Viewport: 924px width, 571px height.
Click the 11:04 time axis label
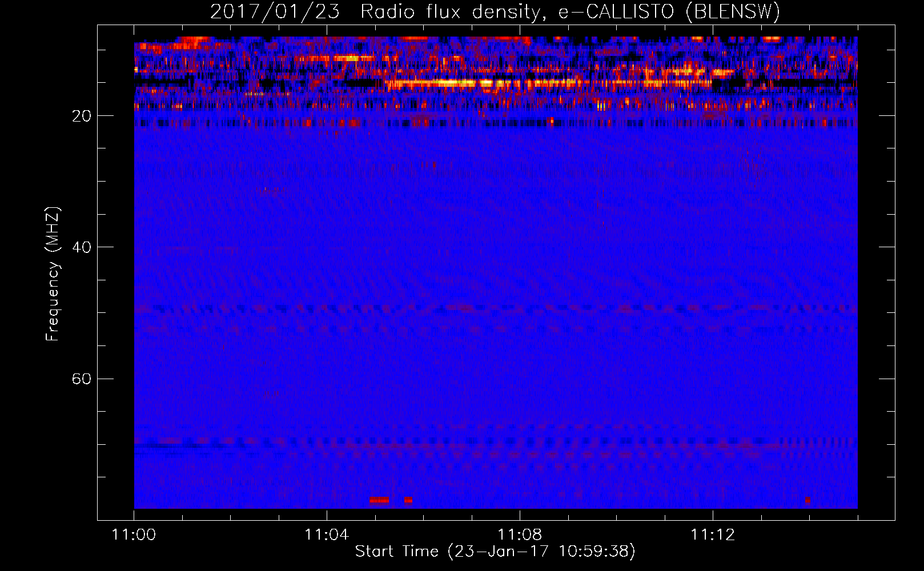(x=327, y=534)
